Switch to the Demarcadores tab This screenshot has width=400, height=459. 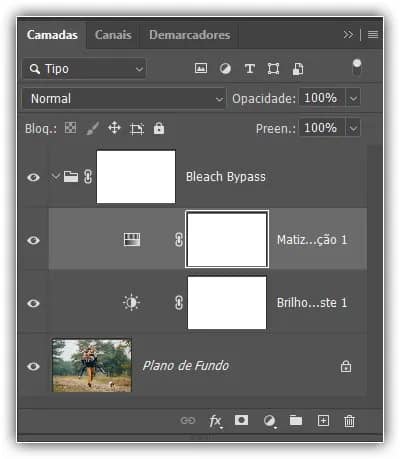(190, 35)
